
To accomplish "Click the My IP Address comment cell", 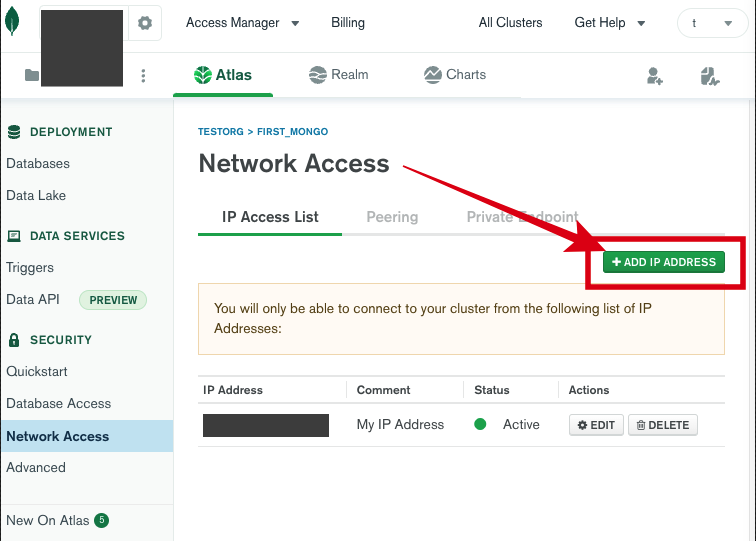I will pos(400,424).
